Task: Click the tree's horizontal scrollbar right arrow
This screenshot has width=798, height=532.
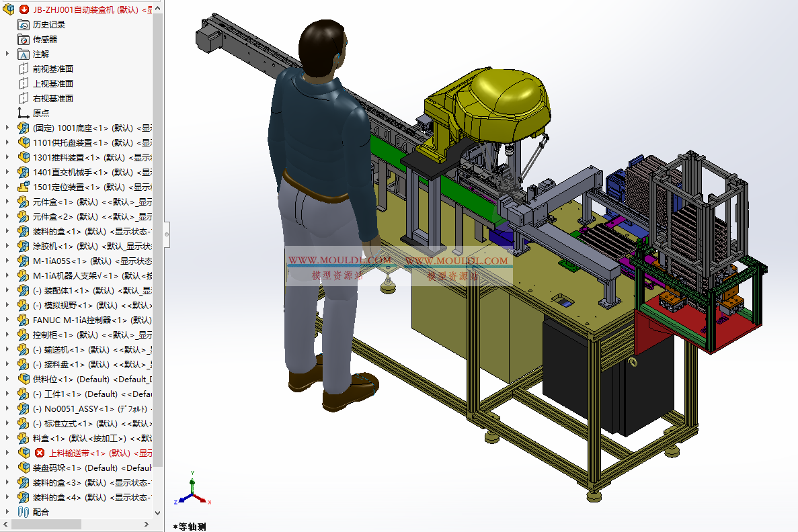Action: pyautogui.click(x=148, y=524)
